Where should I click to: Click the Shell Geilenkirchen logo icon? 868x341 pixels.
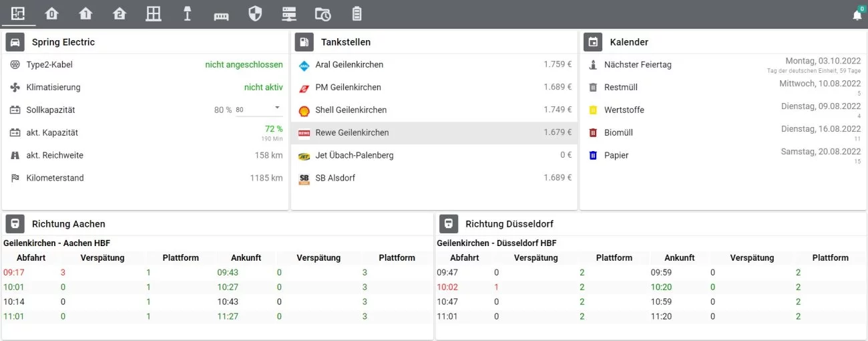(304, 110)
